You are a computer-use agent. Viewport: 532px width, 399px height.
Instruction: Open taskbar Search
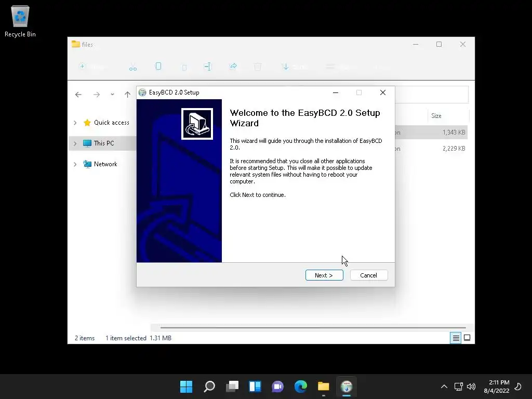pos(209,387)
